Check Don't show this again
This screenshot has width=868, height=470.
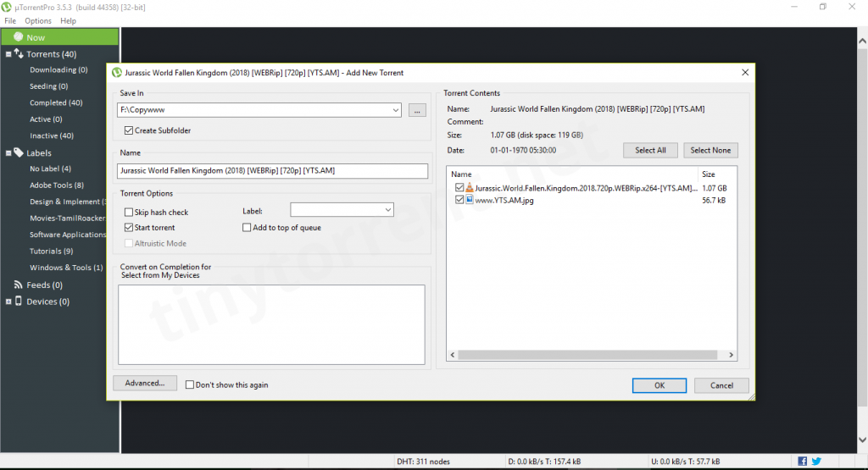pyautogui.click(x=189, y=384)
